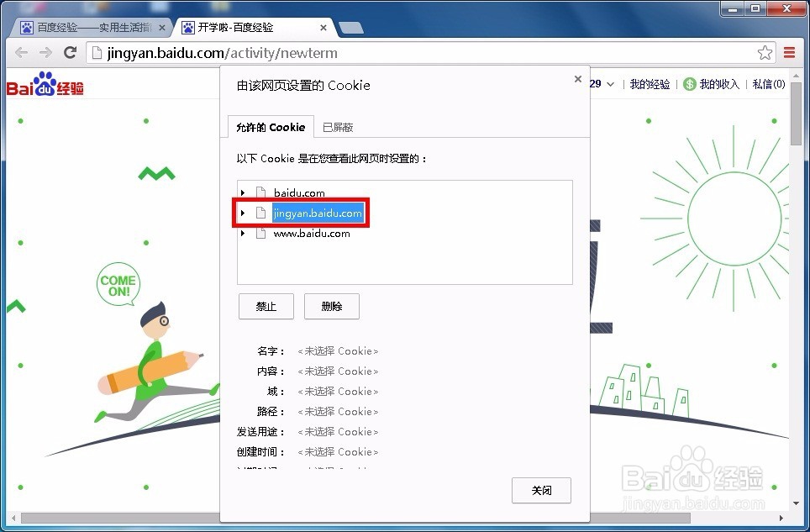Click the horizontal scrollbar right arrow
This screenshot has width=810, height=532.
coord(781,518)
